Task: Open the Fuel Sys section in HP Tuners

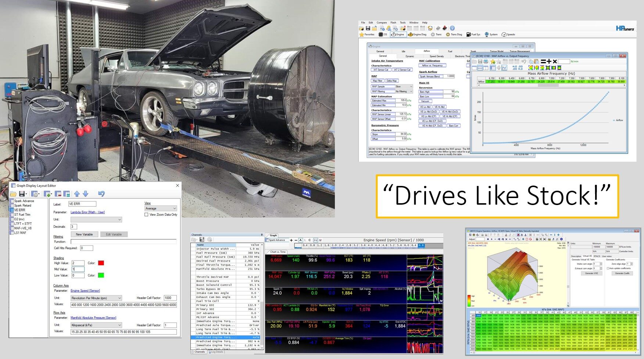Action: tap(473, 35)
